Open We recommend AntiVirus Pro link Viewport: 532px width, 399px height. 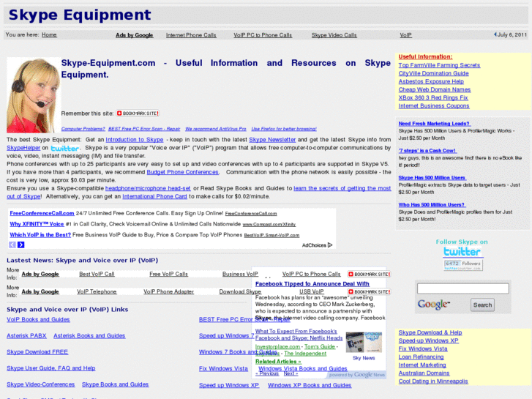click(216, 129)
